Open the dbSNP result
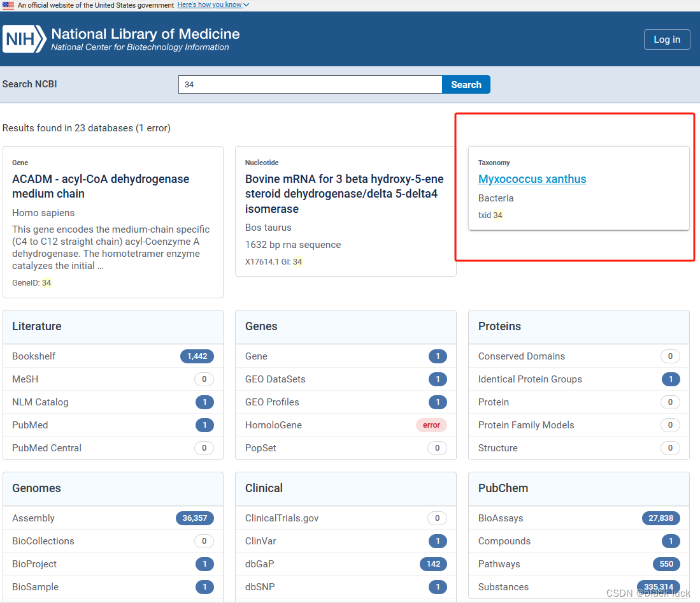Image resolution: width=700 pixels, height=603 pixels. pyautogui.click(x=345, y=587)
